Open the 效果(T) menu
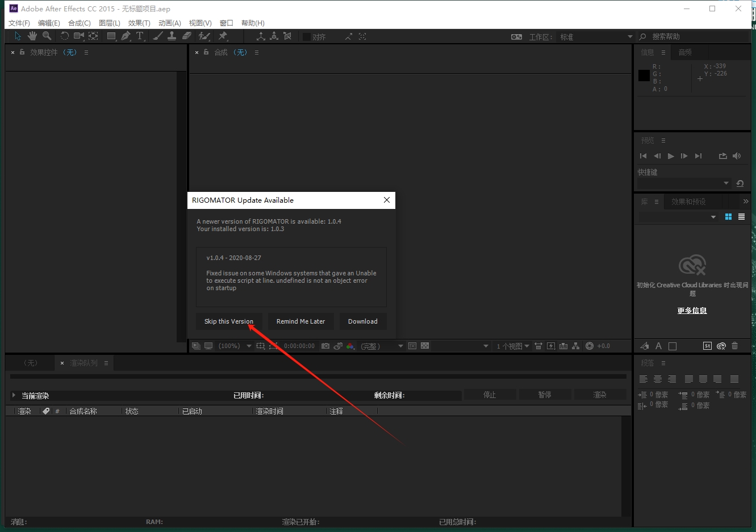 point(139,23)
